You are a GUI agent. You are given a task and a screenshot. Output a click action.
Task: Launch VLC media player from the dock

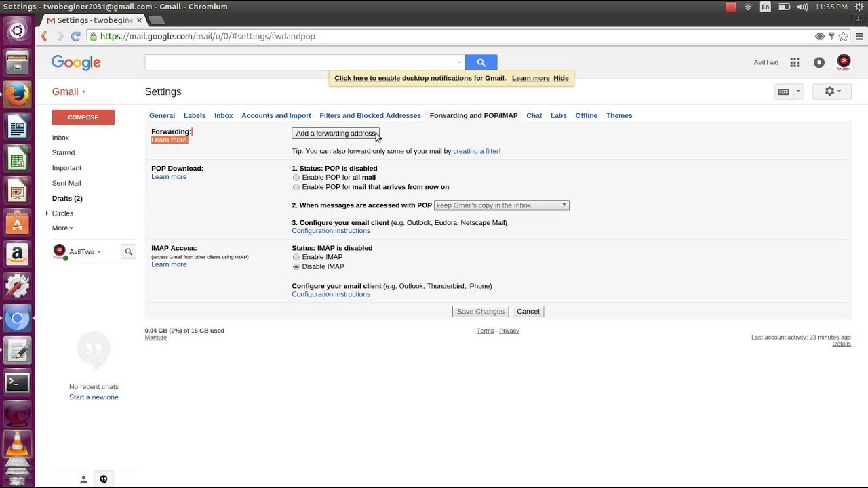click(17, 445)
